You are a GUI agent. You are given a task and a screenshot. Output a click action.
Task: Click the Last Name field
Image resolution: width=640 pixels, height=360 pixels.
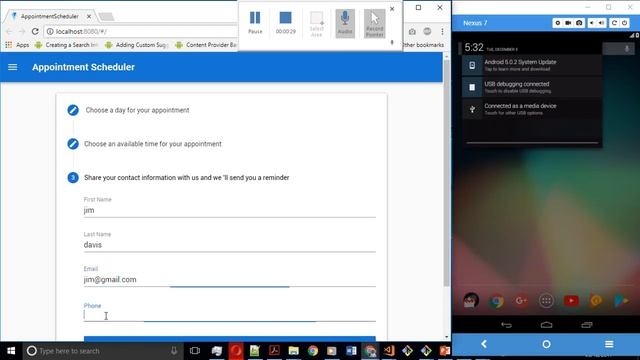(229, 245)
